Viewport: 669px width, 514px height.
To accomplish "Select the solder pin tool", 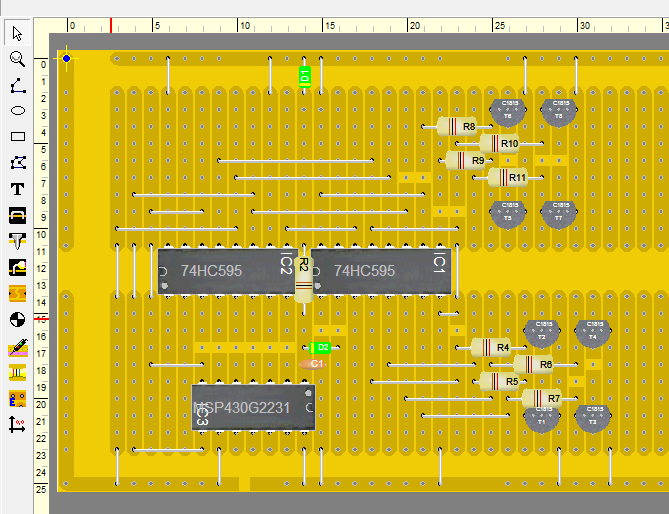I will (x=17, y=241).
